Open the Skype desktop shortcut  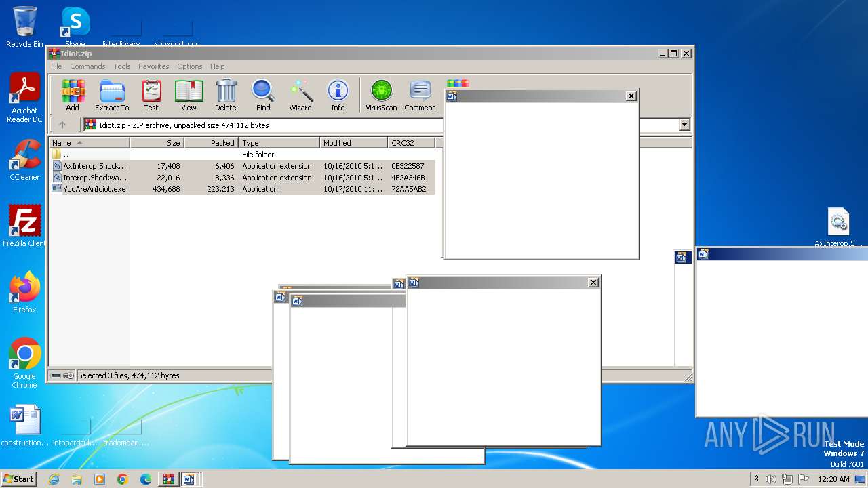point(75,27)
